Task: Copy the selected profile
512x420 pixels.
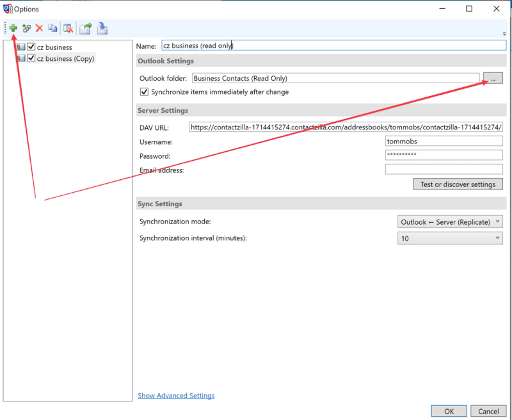Action: [53, 28]
